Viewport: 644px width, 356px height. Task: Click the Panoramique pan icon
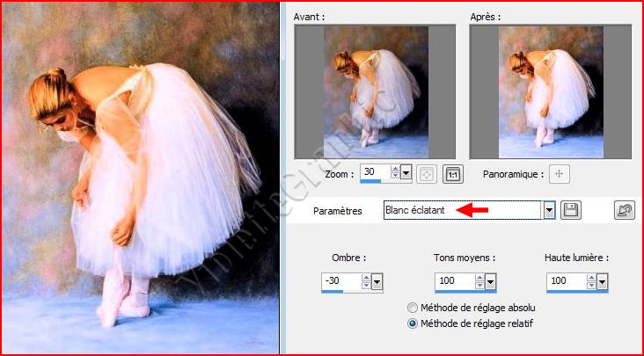pyautogui.click(x=559, y=173)
